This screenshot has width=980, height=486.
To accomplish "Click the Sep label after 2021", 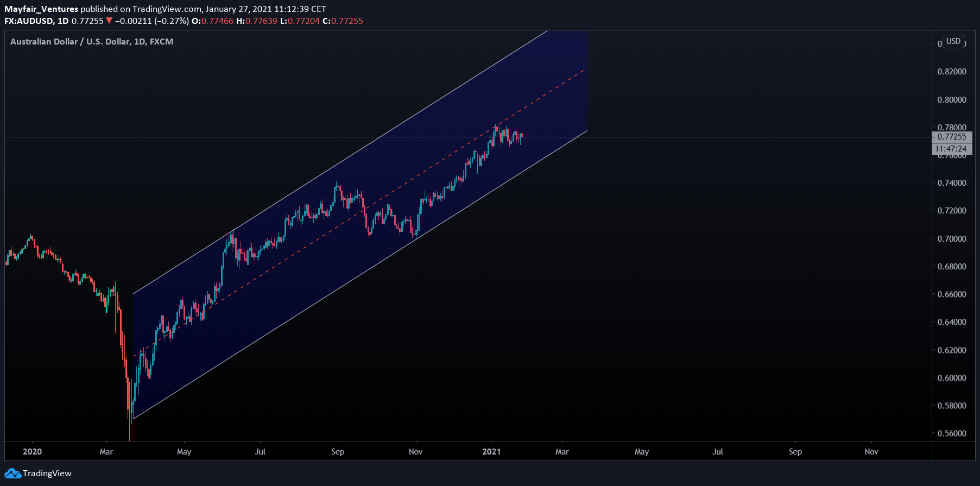I will coord(795,452).
